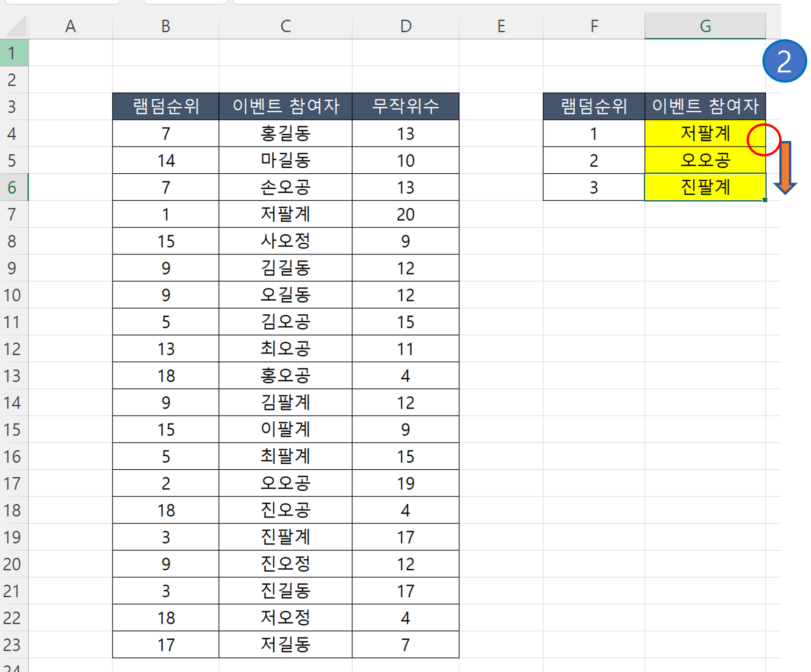Viewport: 811px width, 672px height.
Task: Click the red circle annotation shape
Action: coord(764,140)
